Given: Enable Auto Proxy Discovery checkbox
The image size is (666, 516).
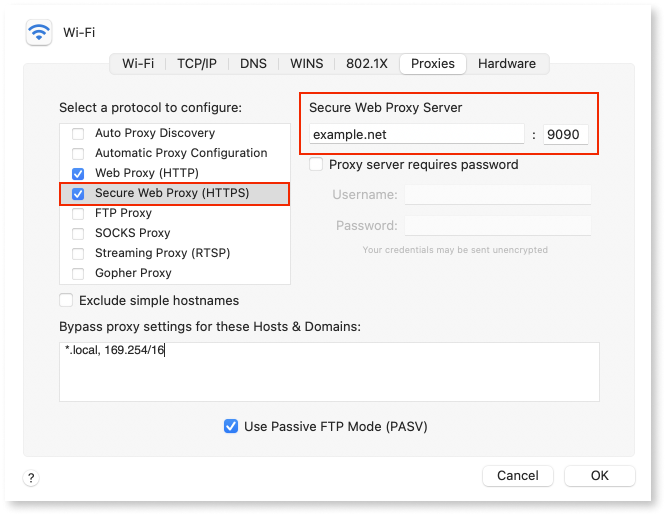Looking at the screenshot, I should tap(78, 133).
